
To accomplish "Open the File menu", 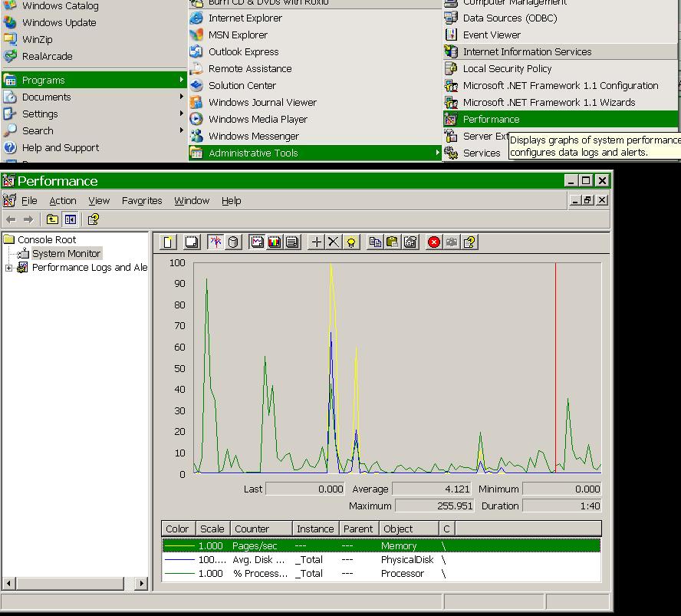I will pos(29,201).
